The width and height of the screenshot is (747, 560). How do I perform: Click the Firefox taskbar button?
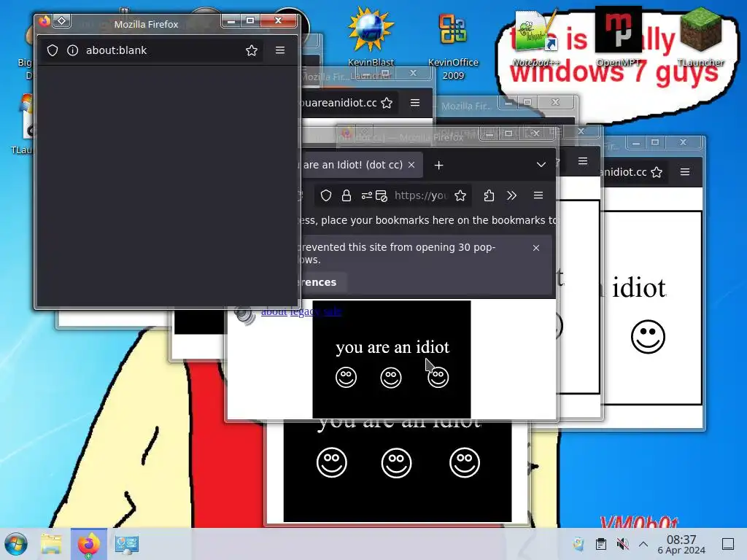89,544
